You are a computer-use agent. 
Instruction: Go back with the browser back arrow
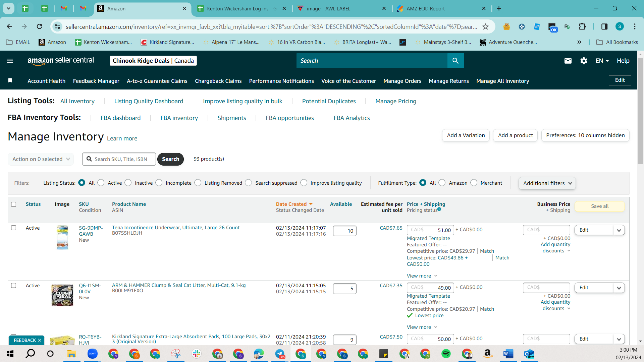(9, 26)
